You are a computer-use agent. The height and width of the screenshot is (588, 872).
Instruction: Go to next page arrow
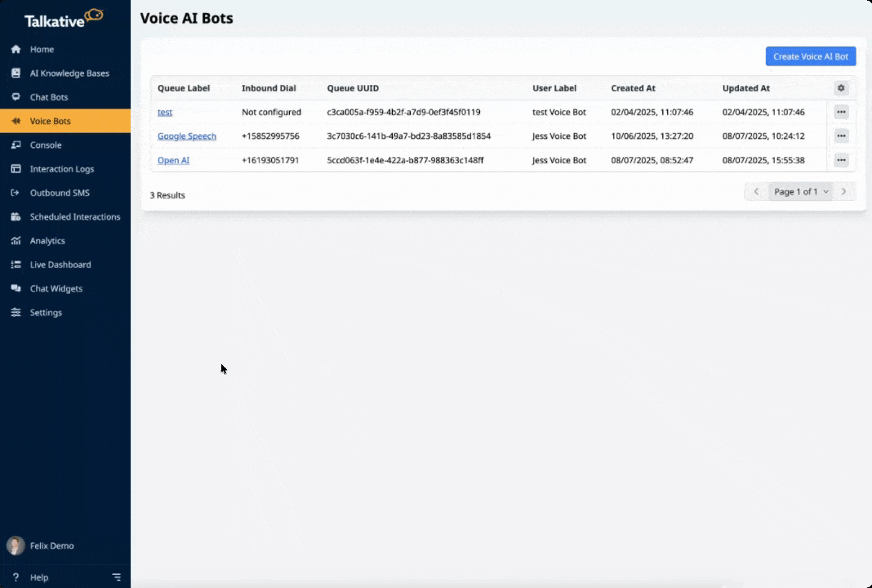point(843,192)
